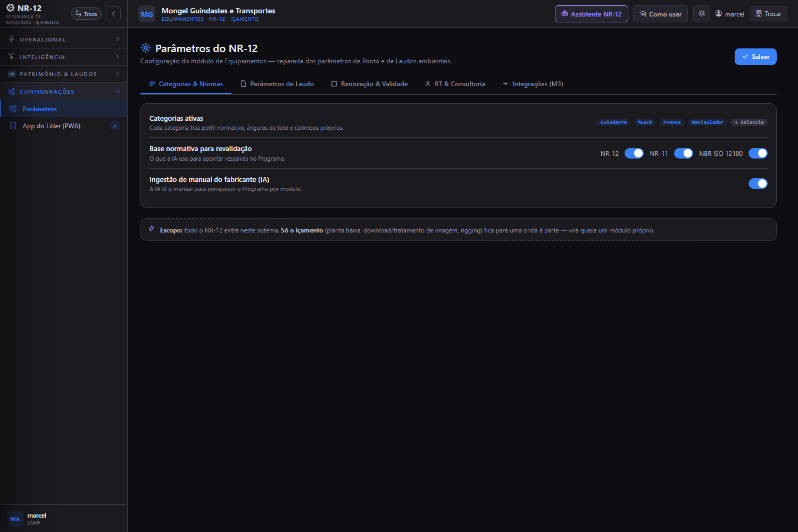Screen dimensions: 798x532
Task: Click the user profile icon beside marcel
Action: [719, 14]
